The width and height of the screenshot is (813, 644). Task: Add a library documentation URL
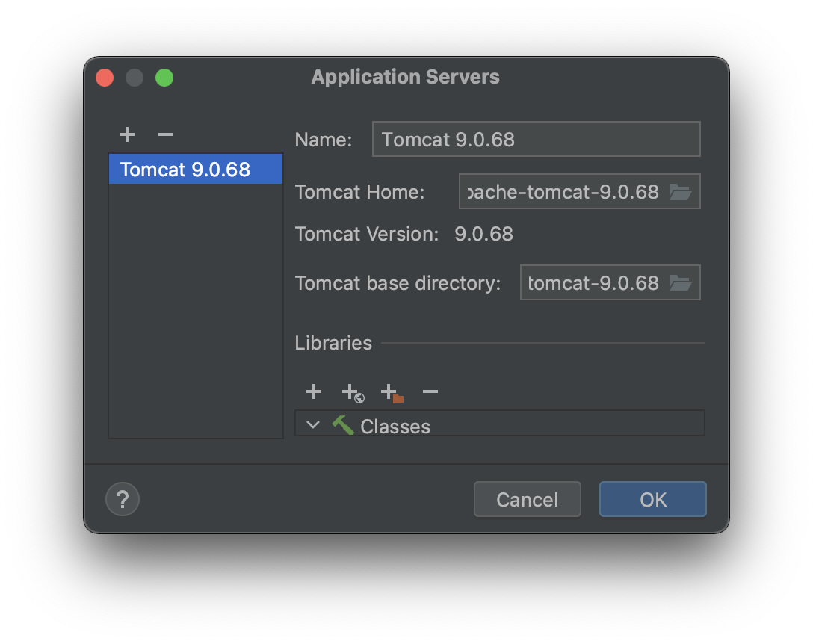[x=353, y=392]
